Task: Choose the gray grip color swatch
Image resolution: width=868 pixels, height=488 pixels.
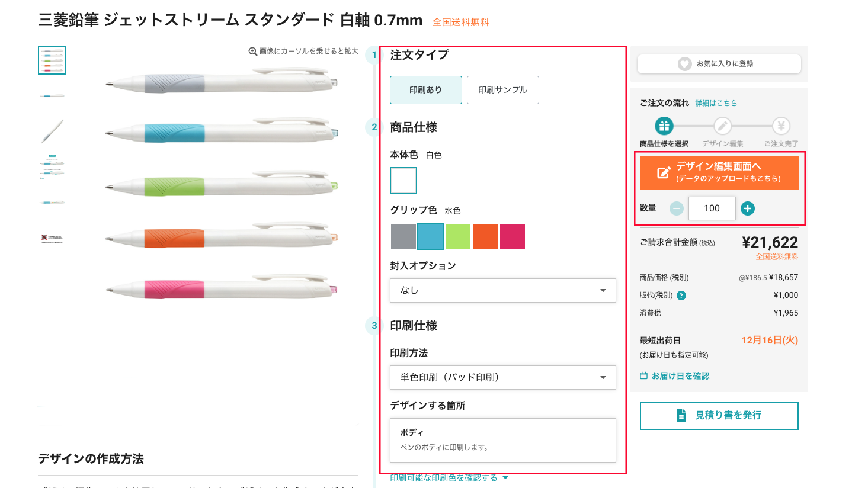Action: click(x=403, y=236)
